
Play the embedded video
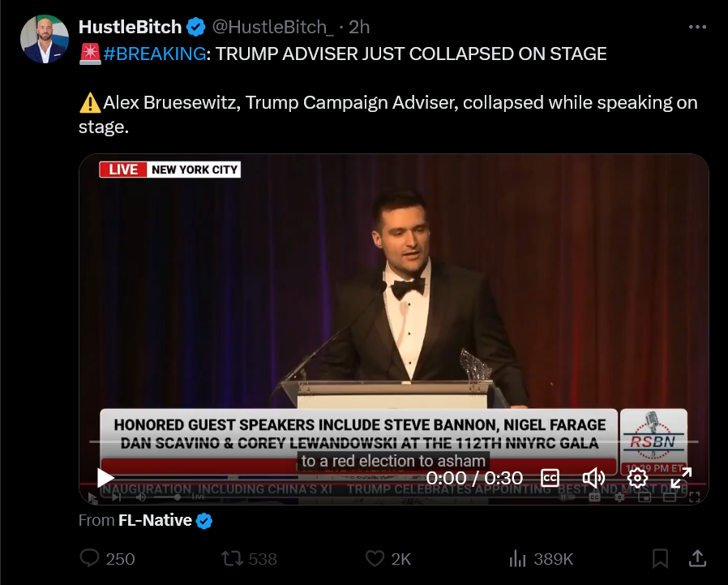click(105, 478)
